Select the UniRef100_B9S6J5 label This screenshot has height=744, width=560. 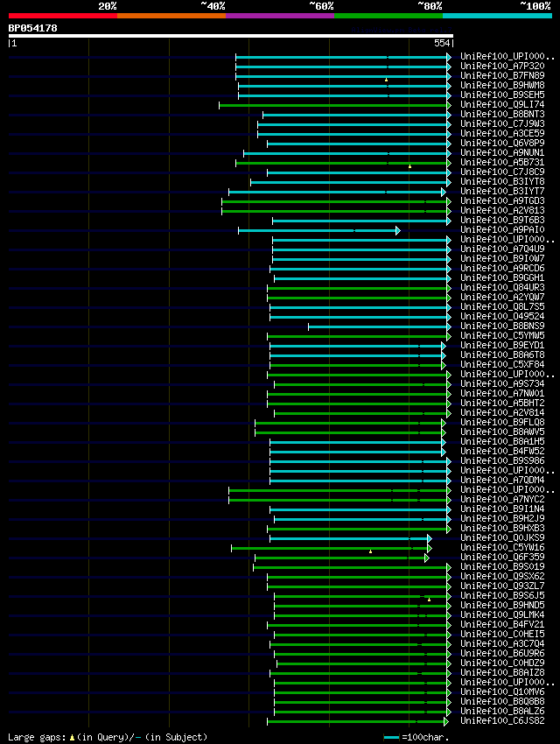click(x=502, y=595)
